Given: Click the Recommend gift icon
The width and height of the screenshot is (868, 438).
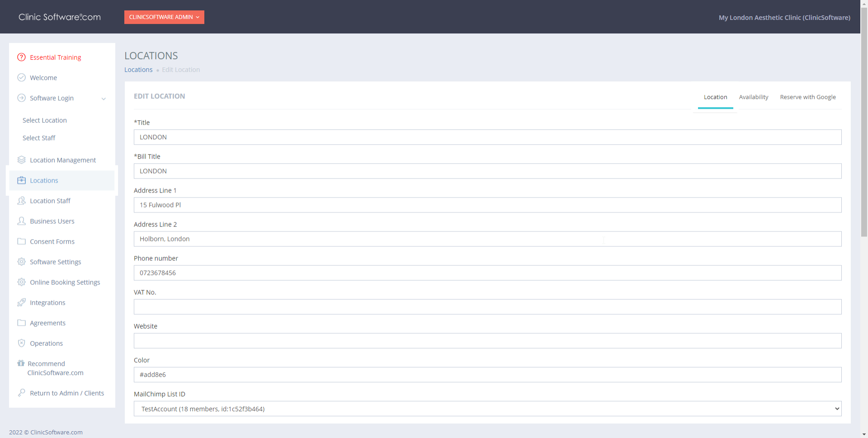Looking at the screenshot, I should tap(21, 363).
